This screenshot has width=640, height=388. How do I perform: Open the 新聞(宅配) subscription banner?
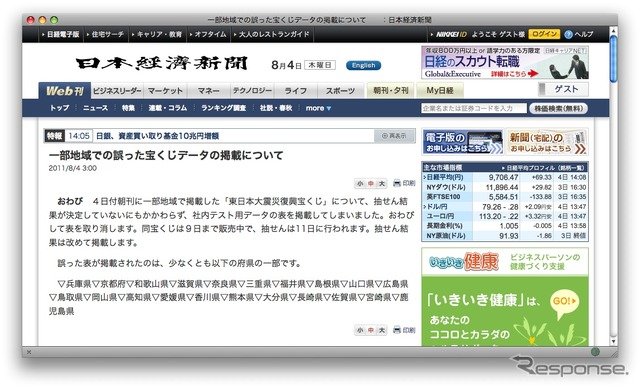click(x=547, y=142)
